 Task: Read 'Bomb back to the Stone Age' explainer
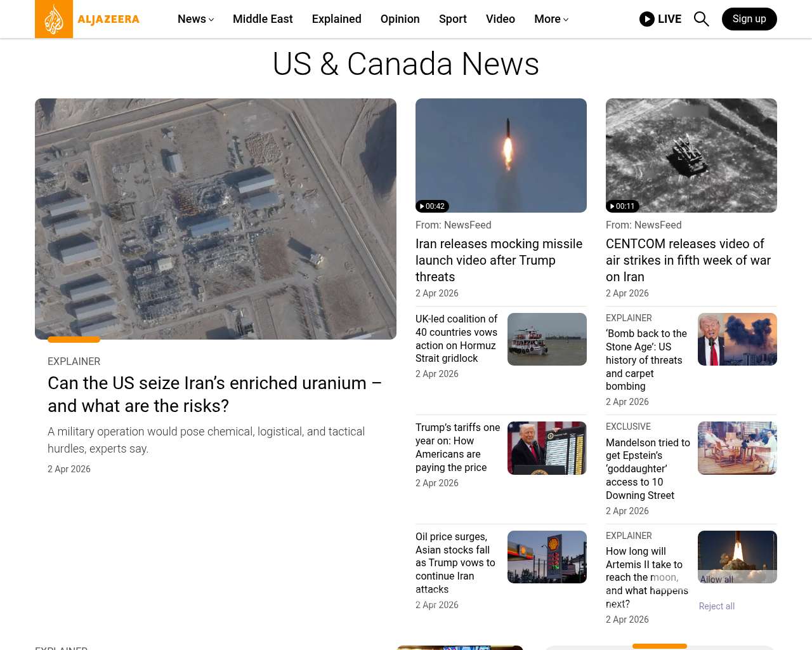pyautogui.click(x=646, y=360)
